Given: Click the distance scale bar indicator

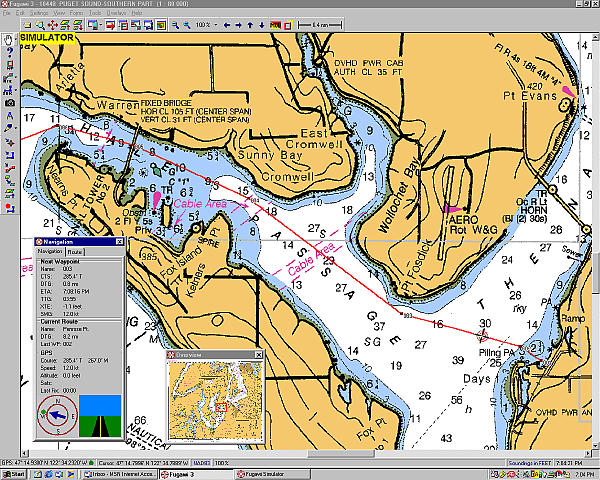Looking at the screenshot, I should pyautogui.click(x=320, y=25).
